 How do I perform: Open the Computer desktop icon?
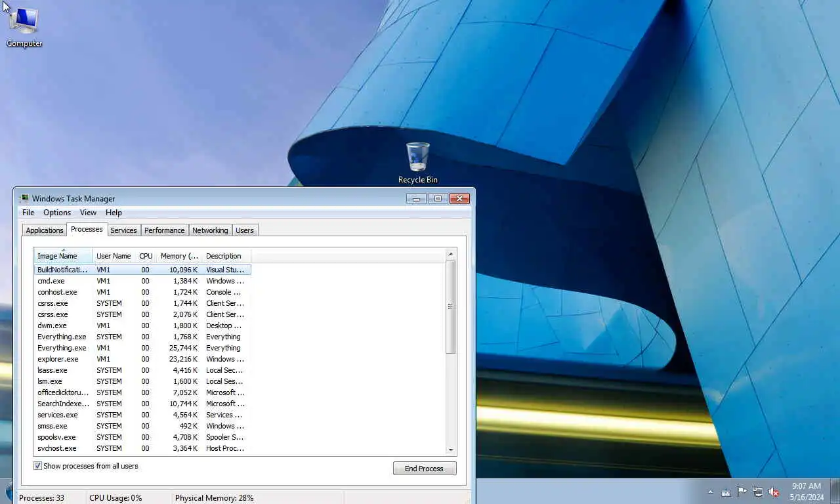coord(24,27)
